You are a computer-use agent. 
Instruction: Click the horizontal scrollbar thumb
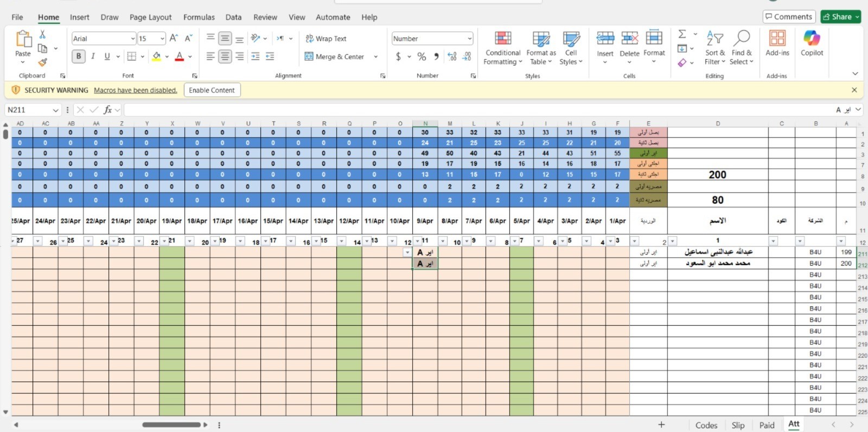pyautogui.click(x=171, y=425)
